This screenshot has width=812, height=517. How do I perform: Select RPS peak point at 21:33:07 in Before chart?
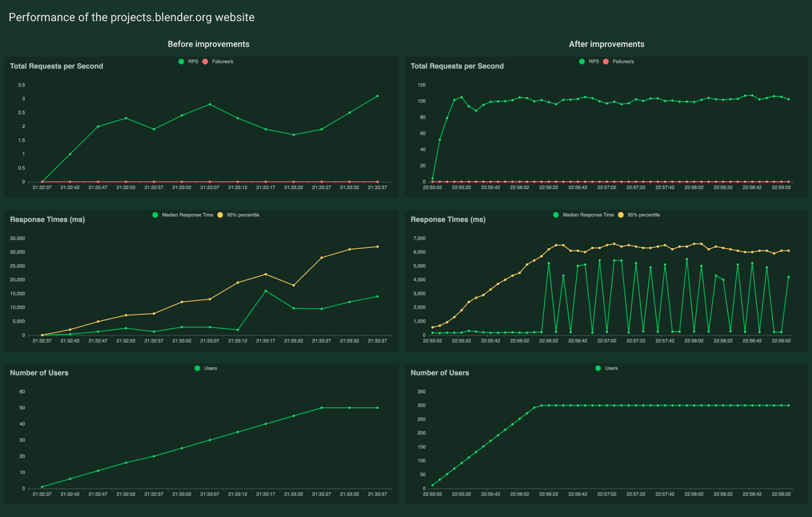tap(210, 104)
